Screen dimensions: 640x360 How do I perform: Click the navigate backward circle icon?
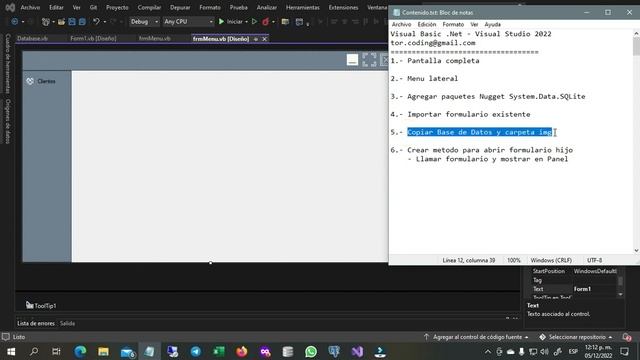tap(14, 21)
